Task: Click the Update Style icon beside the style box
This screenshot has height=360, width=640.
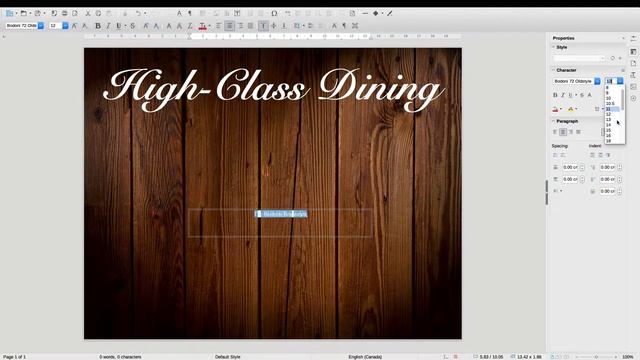Action: pyautogui.click(x=612, y=58)
